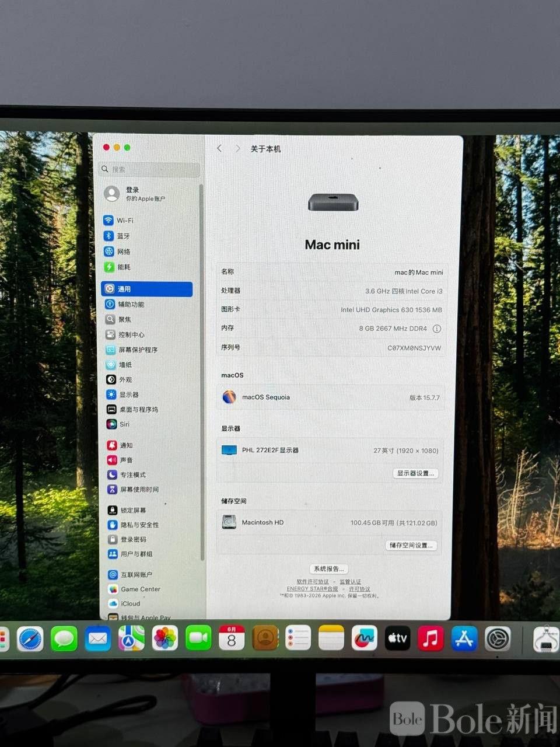Open 控制中心 settings
Screen dimensions: 560x747
(125, 335)
